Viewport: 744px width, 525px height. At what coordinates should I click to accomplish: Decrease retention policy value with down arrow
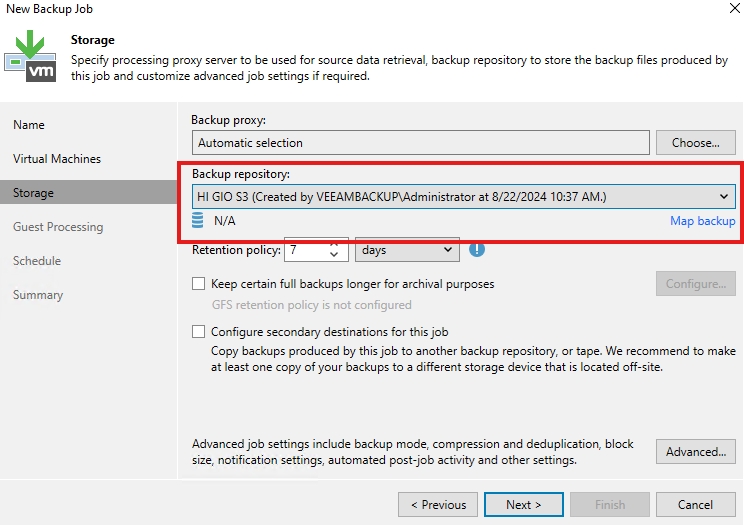pyautogui.click(x=334, y=256)
